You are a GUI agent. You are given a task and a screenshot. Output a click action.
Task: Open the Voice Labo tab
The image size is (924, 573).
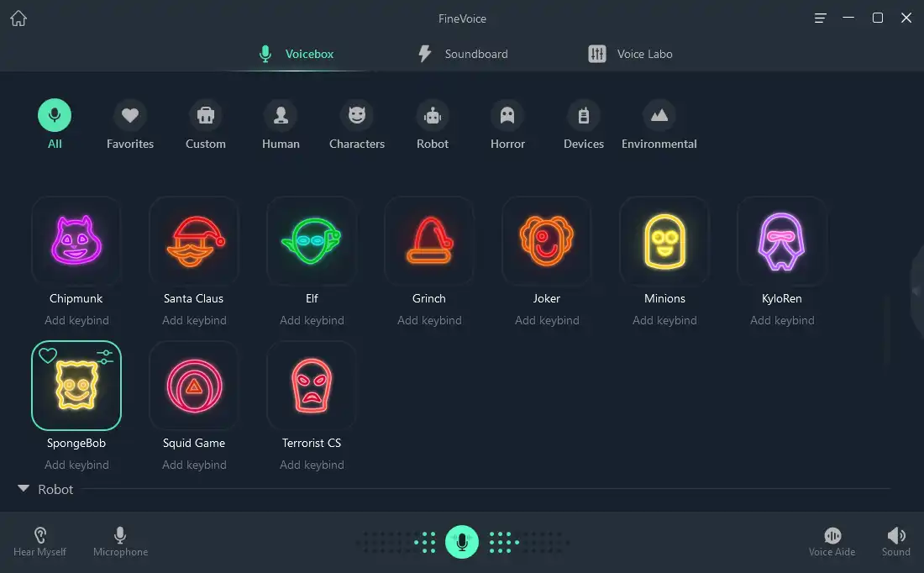coord(630,54)
